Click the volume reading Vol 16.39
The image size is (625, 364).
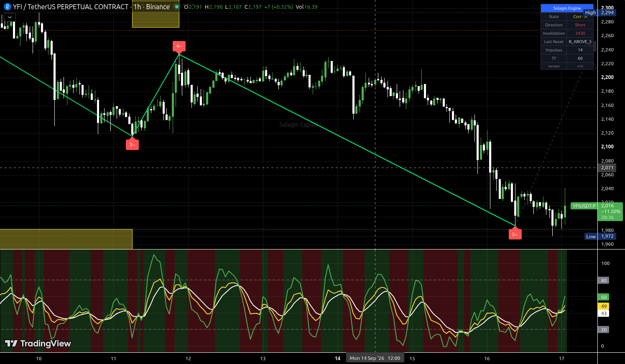pos(306,7)
